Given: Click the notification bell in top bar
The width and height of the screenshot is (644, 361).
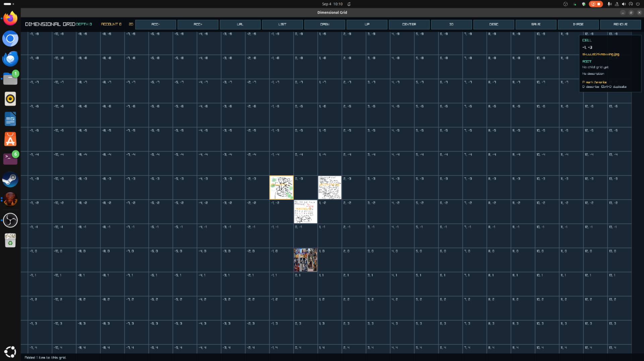Looking at the screenshot, I should [x=349, y=4].
